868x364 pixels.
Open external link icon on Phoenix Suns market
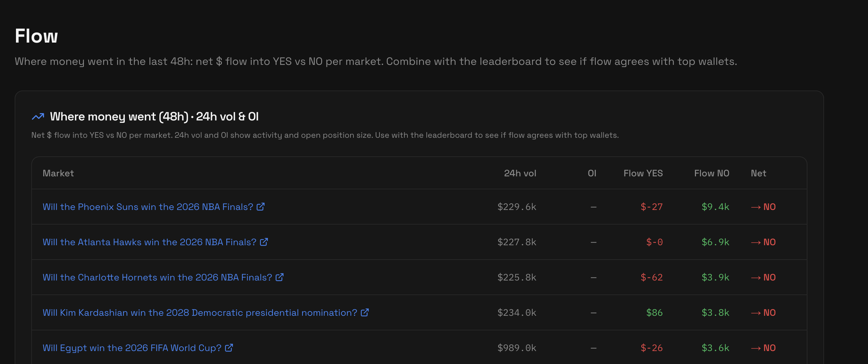(x=261, y=207)
